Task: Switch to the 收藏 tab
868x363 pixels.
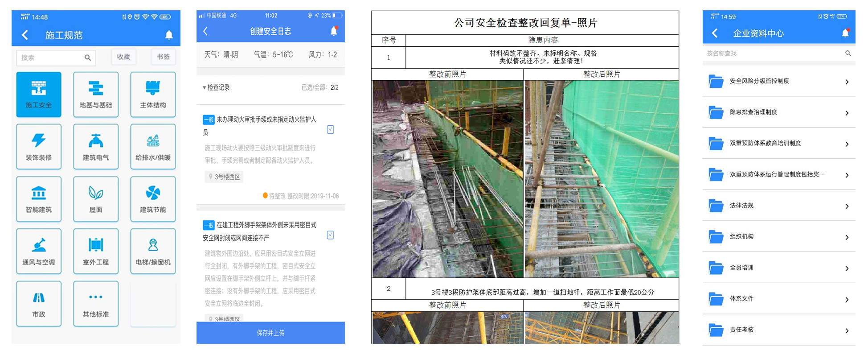Action: click(x=123, y=57)
